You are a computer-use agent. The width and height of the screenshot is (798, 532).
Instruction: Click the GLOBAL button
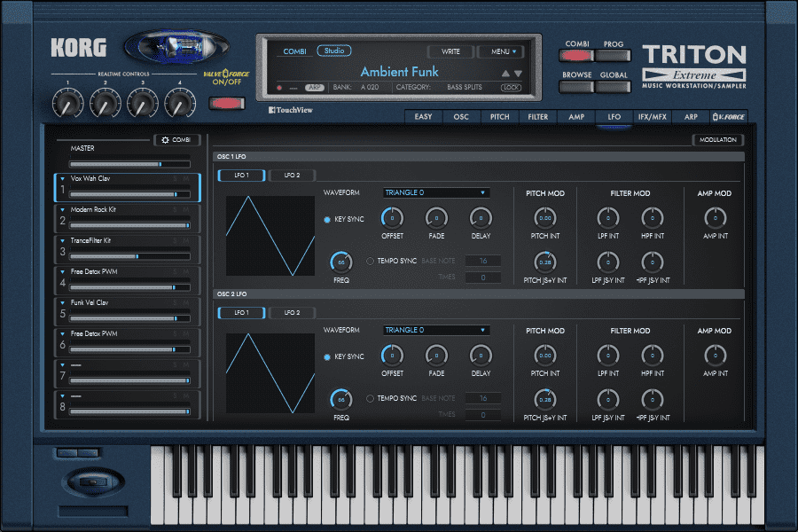click(614, 87)
